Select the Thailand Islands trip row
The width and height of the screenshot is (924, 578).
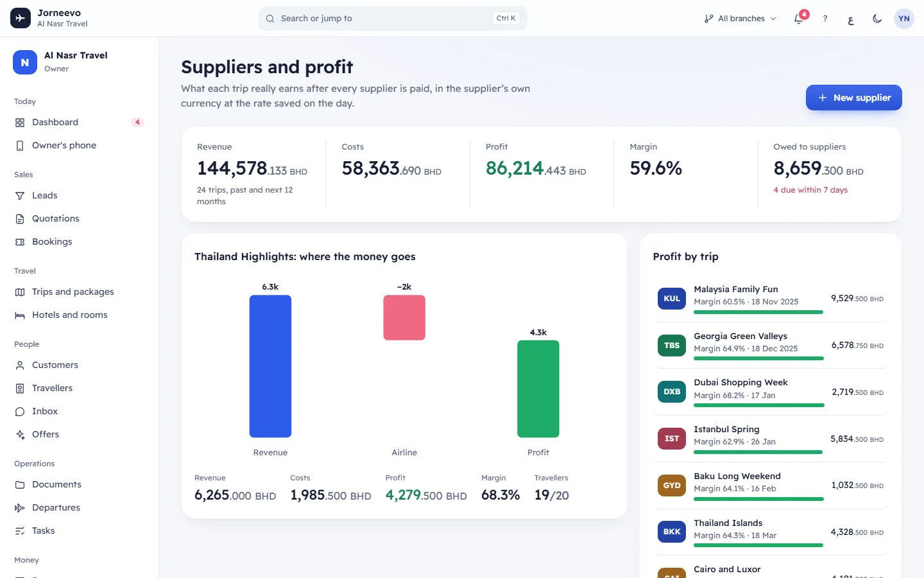coord(770,532)
